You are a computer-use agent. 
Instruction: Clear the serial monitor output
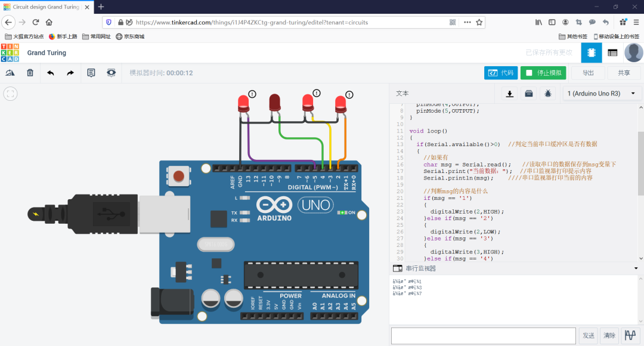tap(609, 335)
